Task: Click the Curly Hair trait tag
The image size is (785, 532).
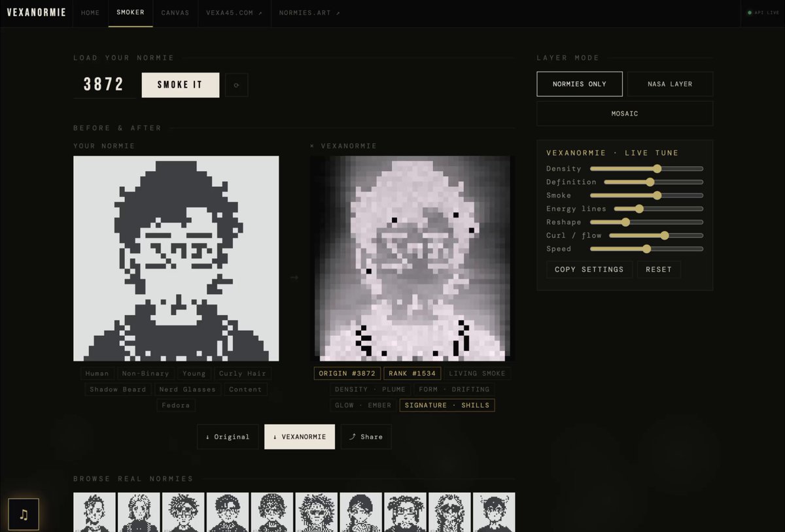Action: tap(243, 373)
